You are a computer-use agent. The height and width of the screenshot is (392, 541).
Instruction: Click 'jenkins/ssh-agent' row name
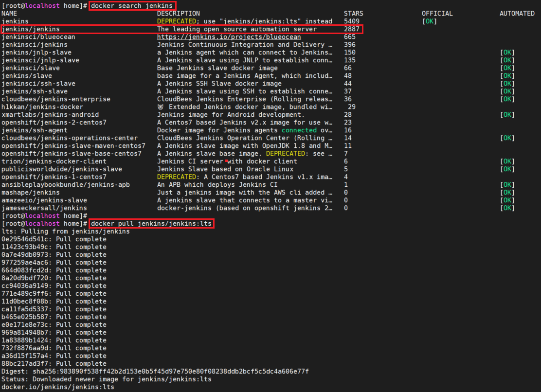click(x=35, y=130)
